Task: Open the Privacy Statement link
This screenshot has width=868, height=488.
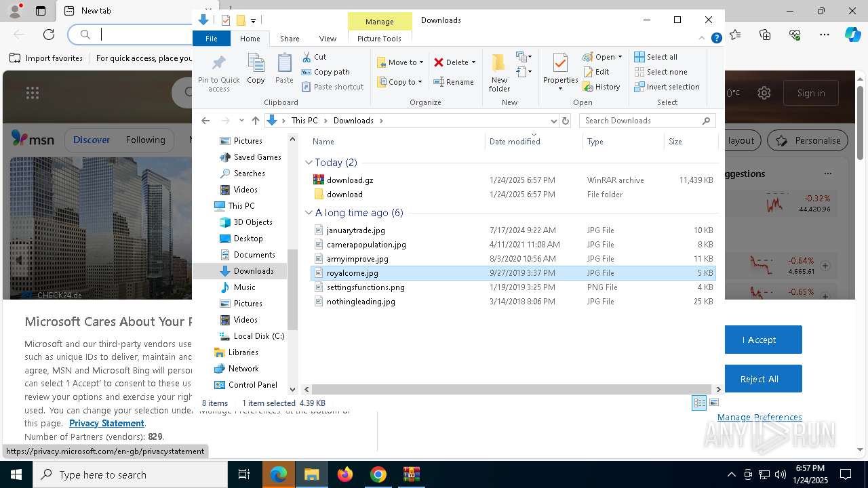Action: click(106, 423)
